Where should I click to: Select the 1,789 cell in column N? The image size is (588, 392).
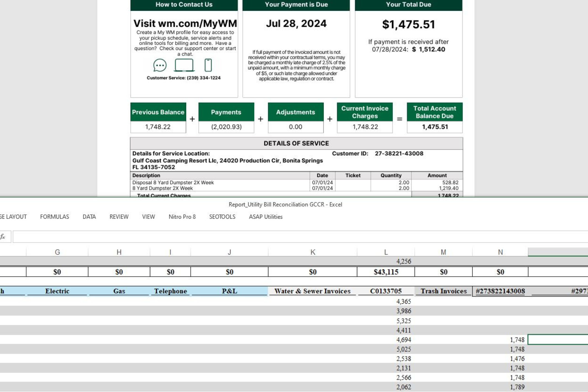(500, 387)
